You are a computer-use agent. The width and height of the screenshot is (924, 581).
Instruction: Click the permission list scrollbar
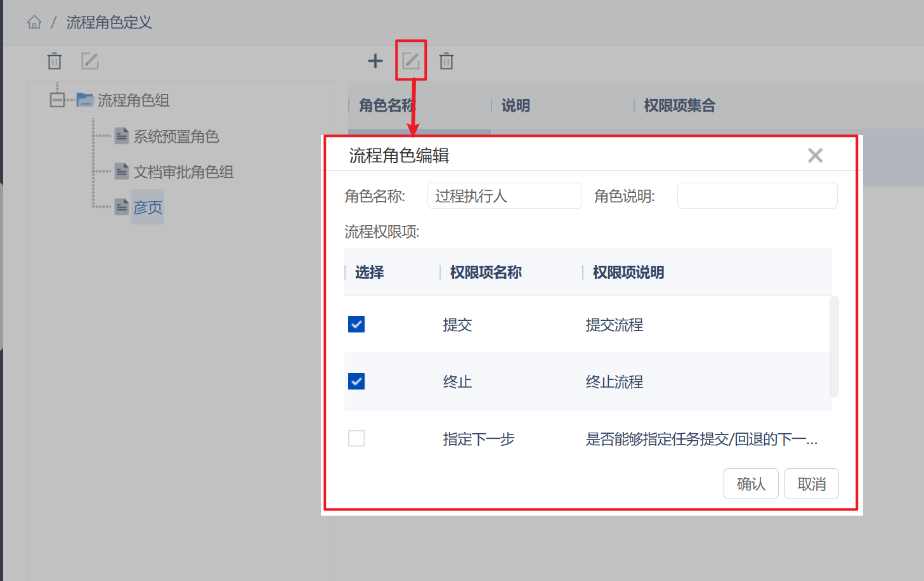click(834, 346)
